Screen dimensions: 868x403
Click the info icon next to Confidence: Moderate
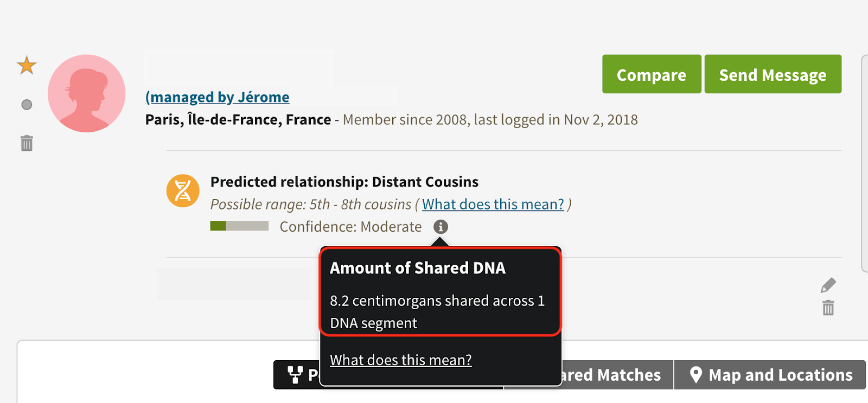[x=441, y=227]
